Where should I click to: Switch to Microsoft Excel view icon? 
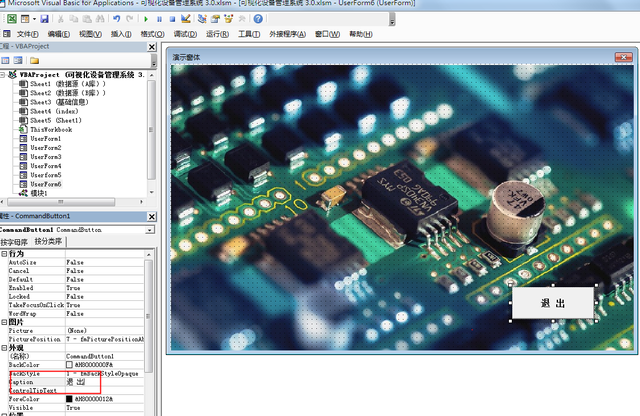point(12,19)
